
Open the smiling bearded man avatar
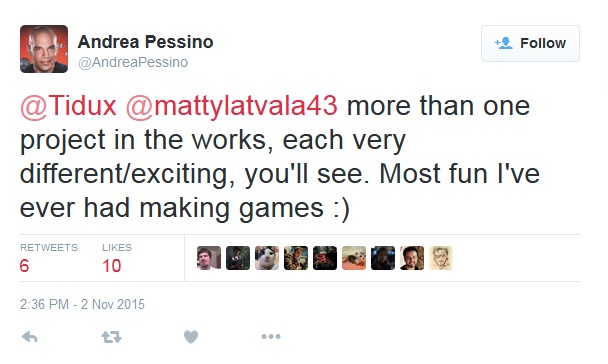pos(412,258)
